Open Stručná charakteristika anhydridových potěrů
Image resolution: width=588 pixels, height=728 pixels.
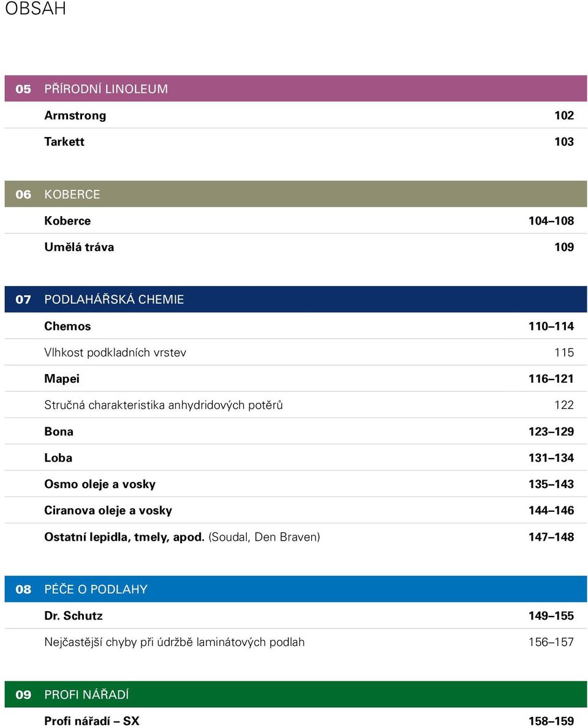point(296,405)
